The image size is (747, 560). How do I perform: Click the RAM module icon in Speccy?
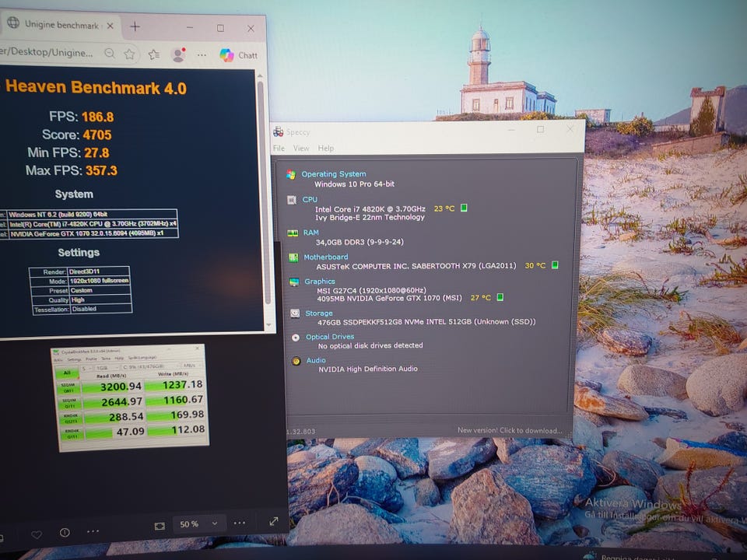pos(293,233)
